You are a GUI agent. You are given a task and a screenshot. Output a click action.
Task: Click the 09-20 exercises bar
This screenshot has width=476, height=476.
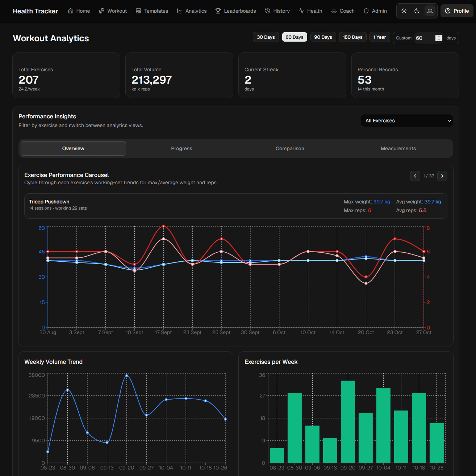[x=348, y=422]
